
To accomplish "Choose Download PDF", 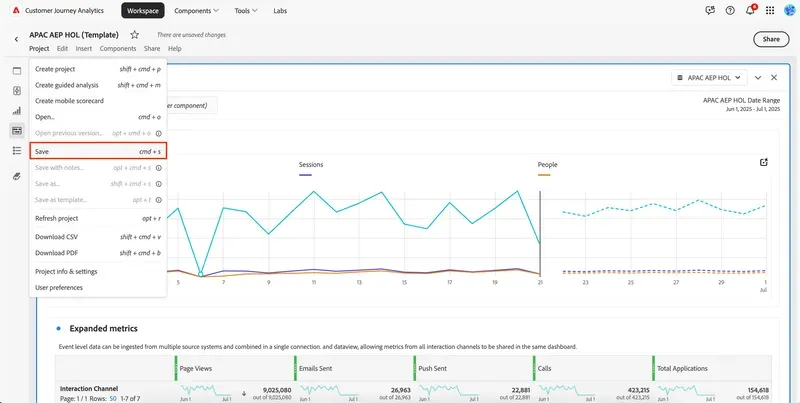I will 98,253.
